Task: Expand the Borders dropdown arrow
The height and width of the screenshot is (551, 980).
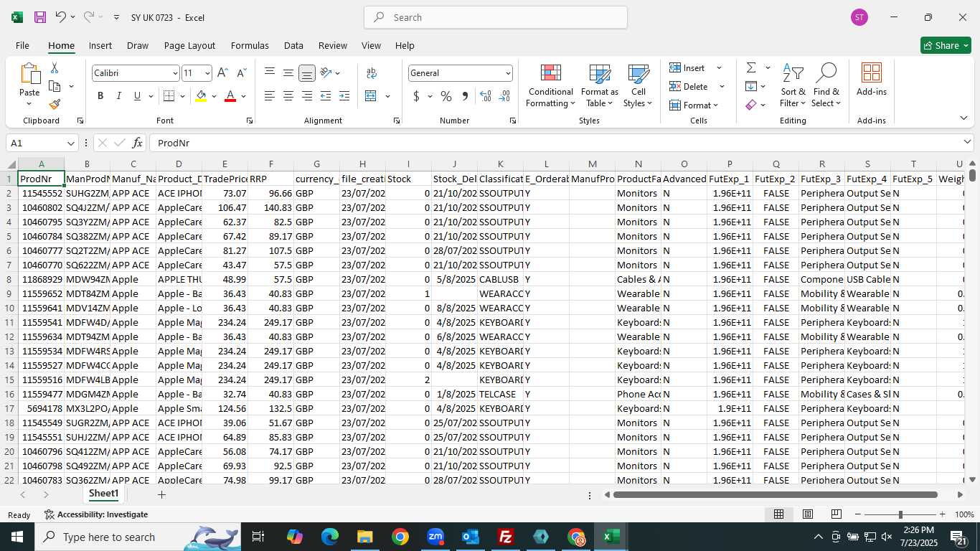Action: (x=182, y=96)
